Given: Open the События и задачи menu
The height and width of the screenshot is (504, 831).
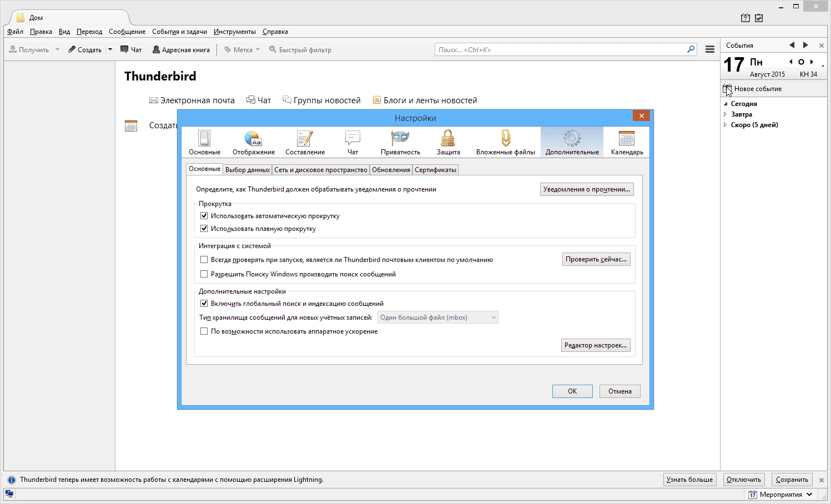Looking at the screenshot, I should click(x=179, y=32).
